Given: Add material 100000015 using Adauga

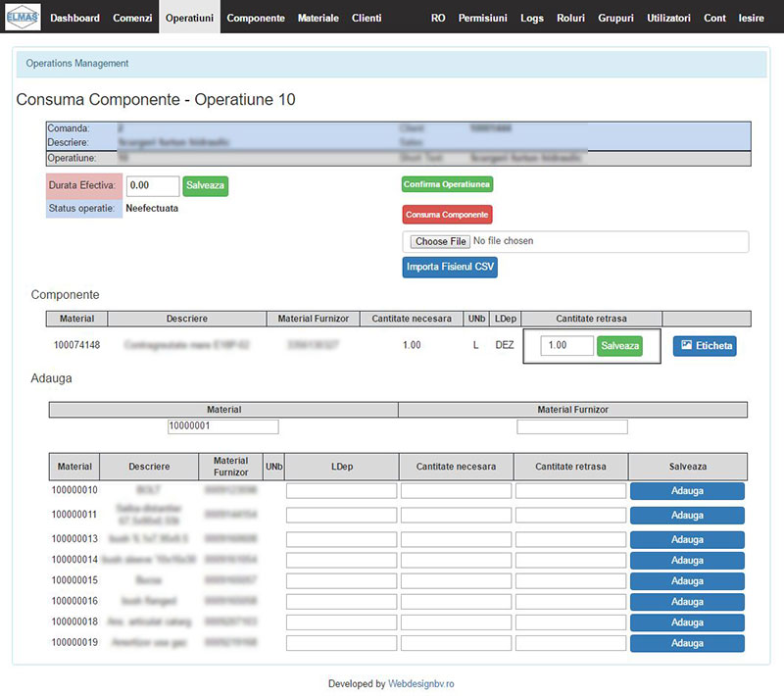Looking at the screenshot, I should coord(687,581).
